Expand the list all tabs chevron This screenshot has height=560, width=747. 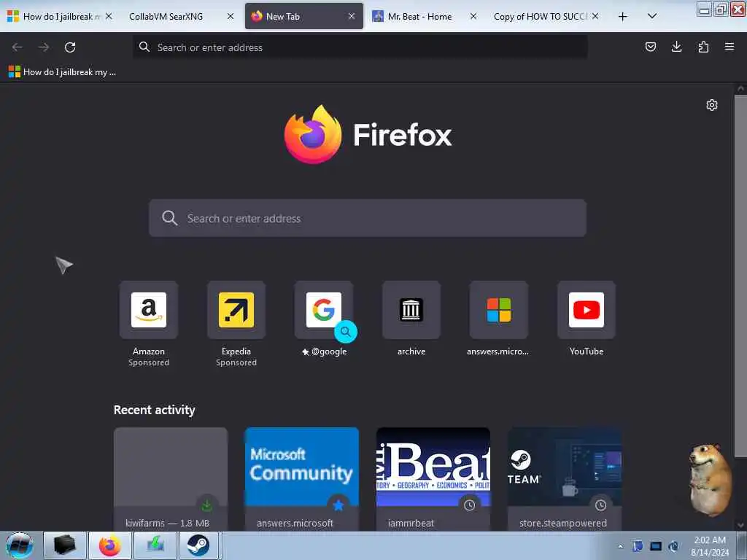pyautogui.click(x=652, y=16)
